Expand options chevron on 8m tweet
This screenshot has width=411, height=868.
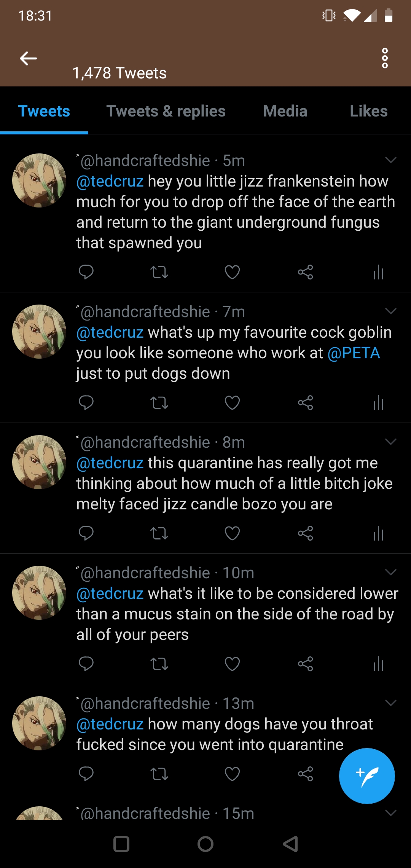[x=391, y=442]
